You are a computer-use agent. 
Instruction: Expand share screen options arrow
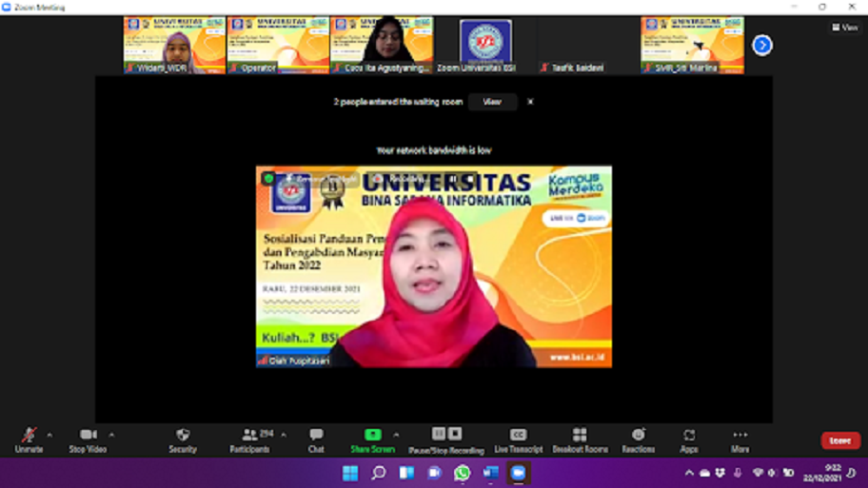click(396, 435)
